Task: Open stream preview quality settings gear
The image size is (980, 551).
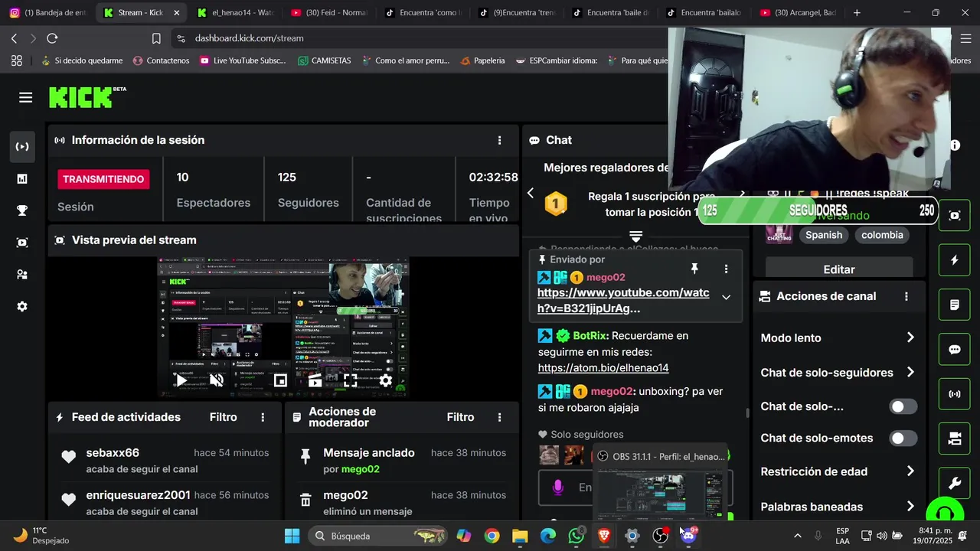Action: click(386, 380)
